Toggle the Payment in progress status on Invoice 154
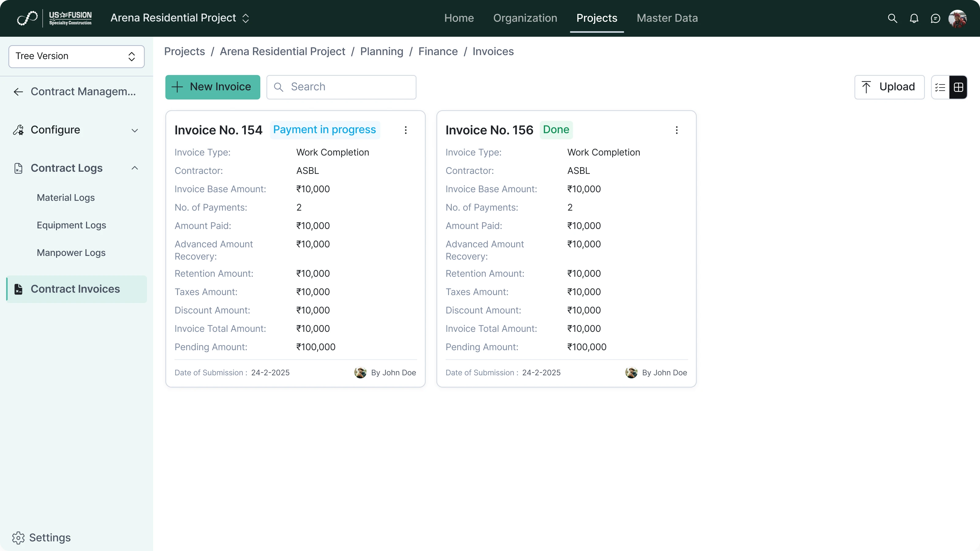The image size is (980, 551). [324, 130]
